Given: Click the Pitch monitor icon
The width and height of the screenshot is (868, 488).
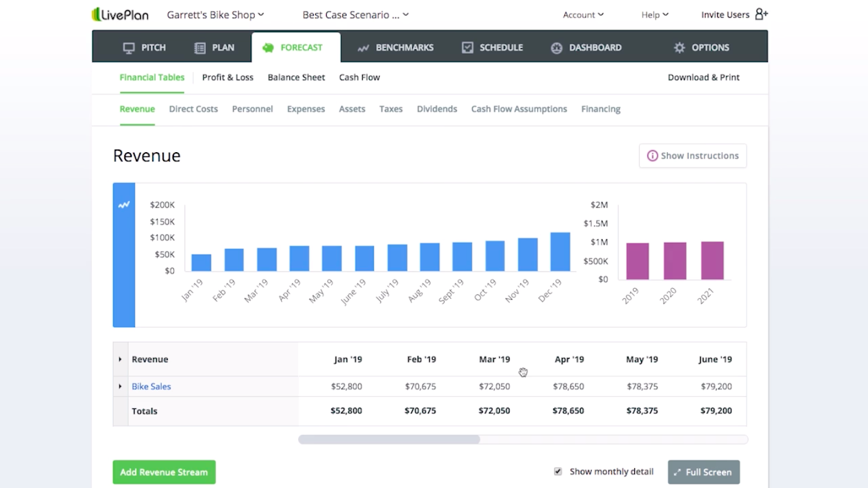Looking at the screenshot, I should click(129, 48).
